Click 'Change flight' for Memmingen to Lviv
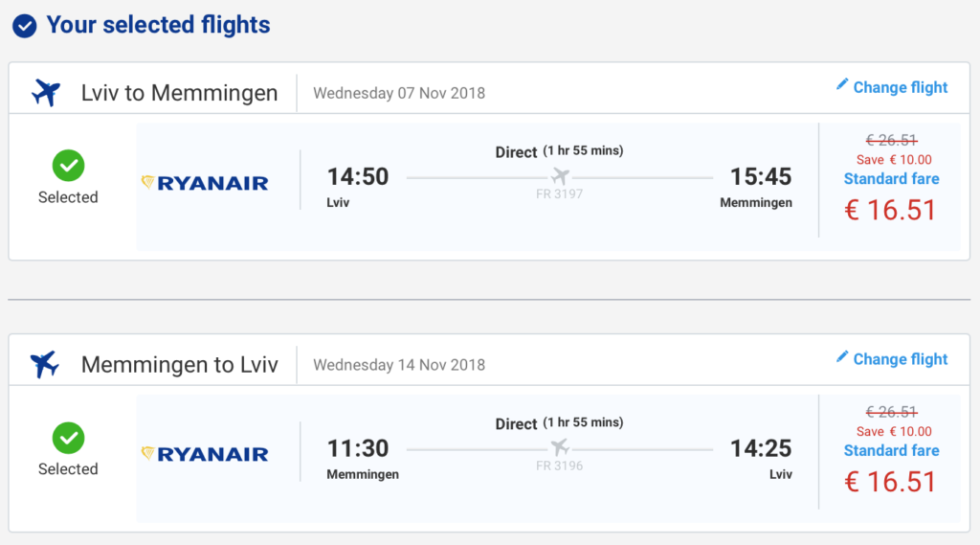 tap(900, 359)
